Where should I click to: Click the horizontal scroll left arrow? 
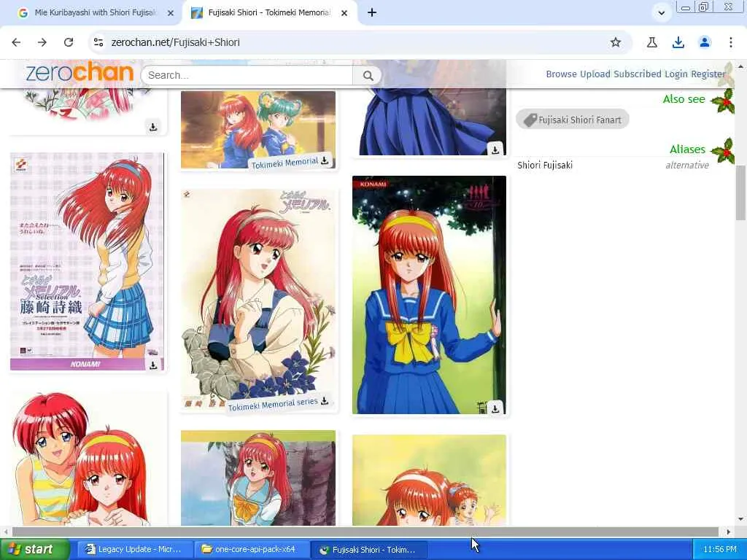coord(5,532)
